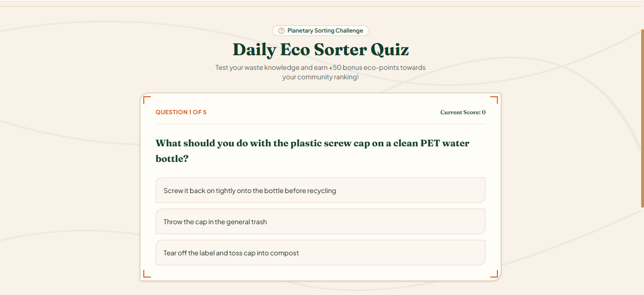
Task: Click the 'your community ranking!' subtitle line
Action: tap(321, 77)
